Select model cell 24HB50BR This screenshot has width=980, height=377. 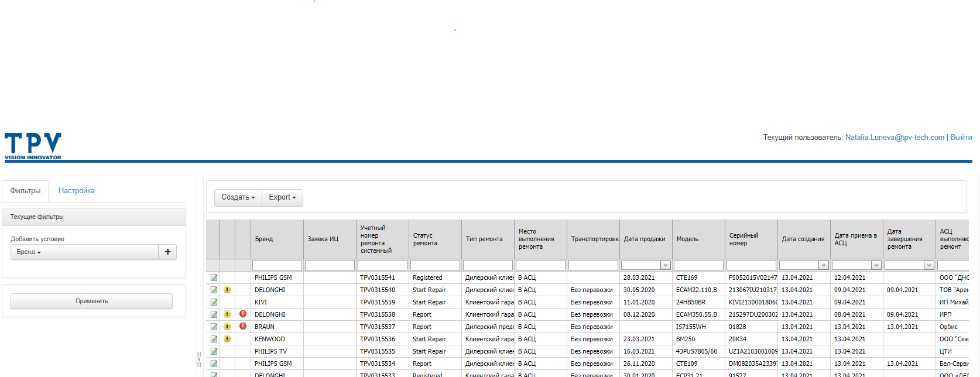(x=698, y=302)
